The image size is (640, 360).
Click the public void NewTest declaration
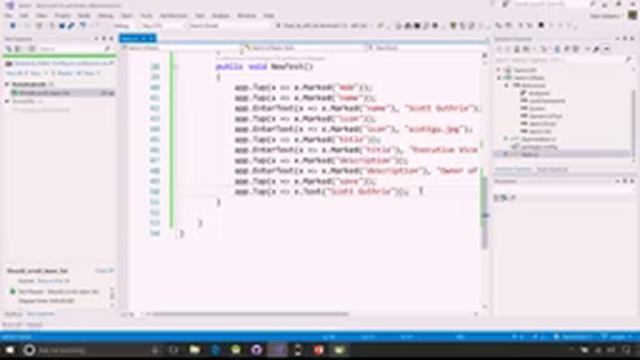tap(264, 67)
